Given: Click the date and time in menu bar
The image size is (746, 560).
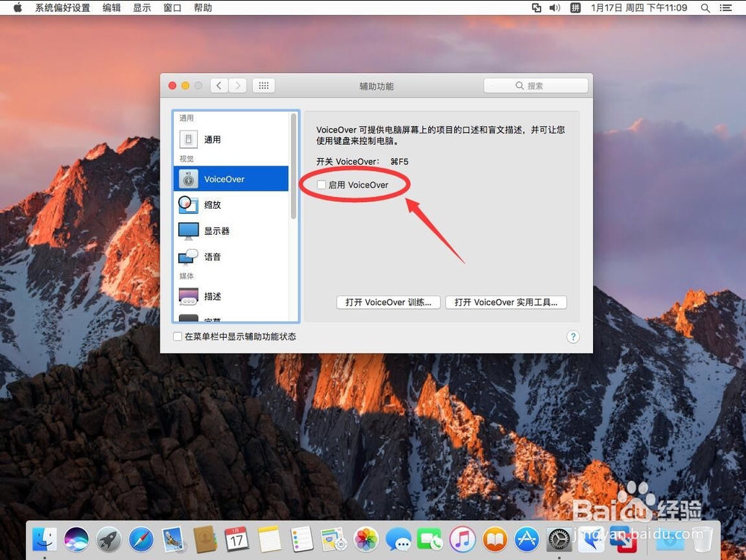Looking at the screenshot, I should point(639,7).
